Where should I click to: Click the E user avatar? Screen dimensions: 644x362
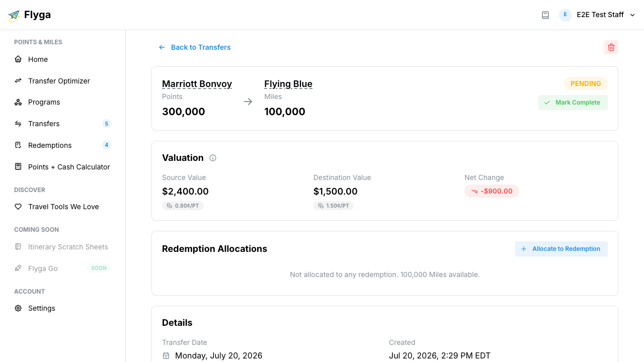[566, 15]
